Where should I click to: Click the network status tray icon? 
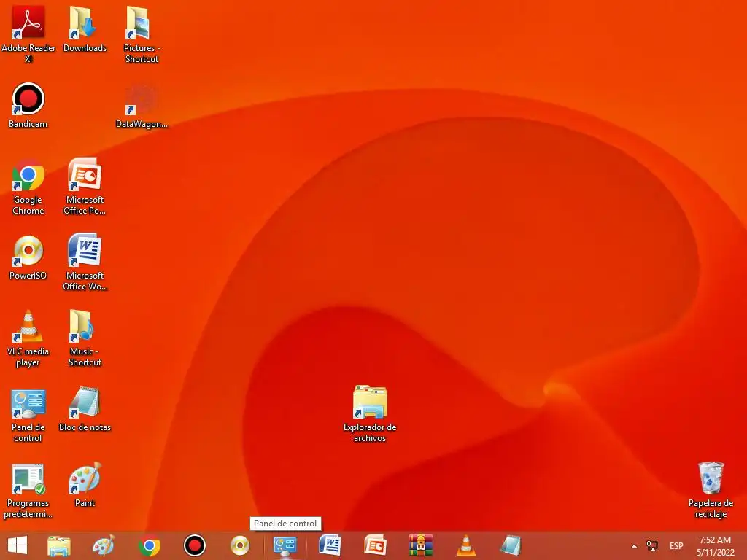[x=651, y=545]
